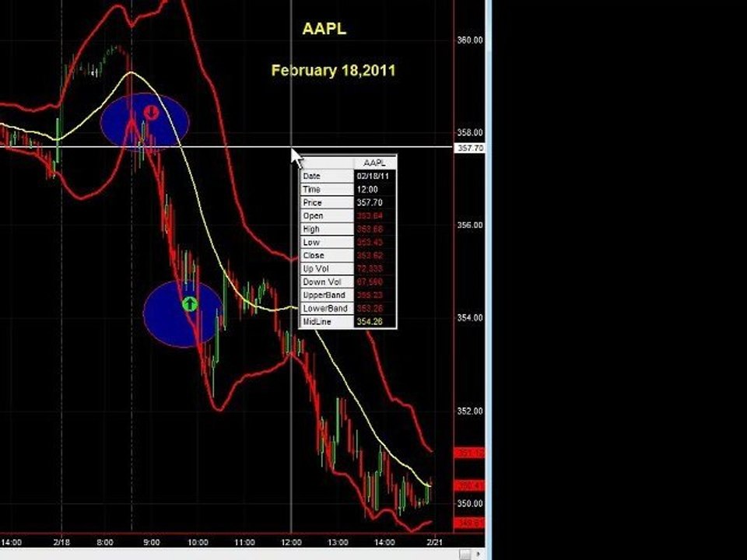The width and height of the screenshot is (747, 560).
Task: Click the 358.00 price axis label
Action: pos(470,132)
